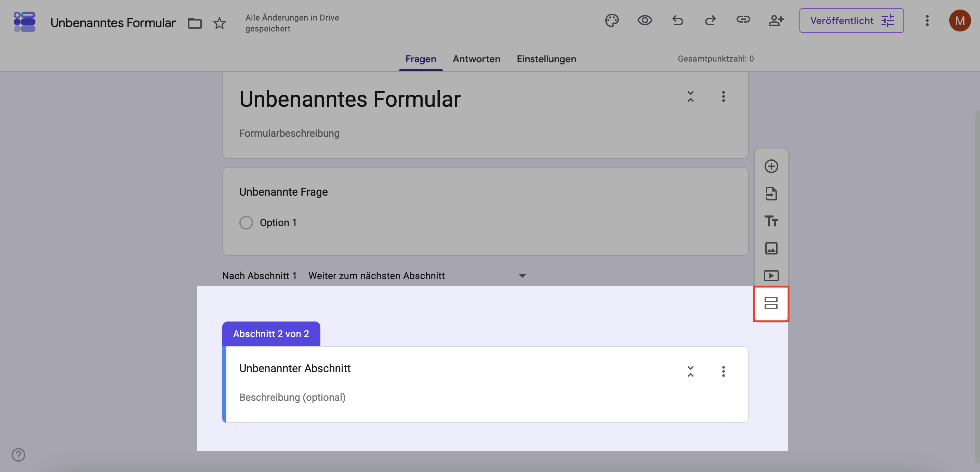Open options menu of form title card
This screenshot has height=472, width=980.
pos(723,97)
